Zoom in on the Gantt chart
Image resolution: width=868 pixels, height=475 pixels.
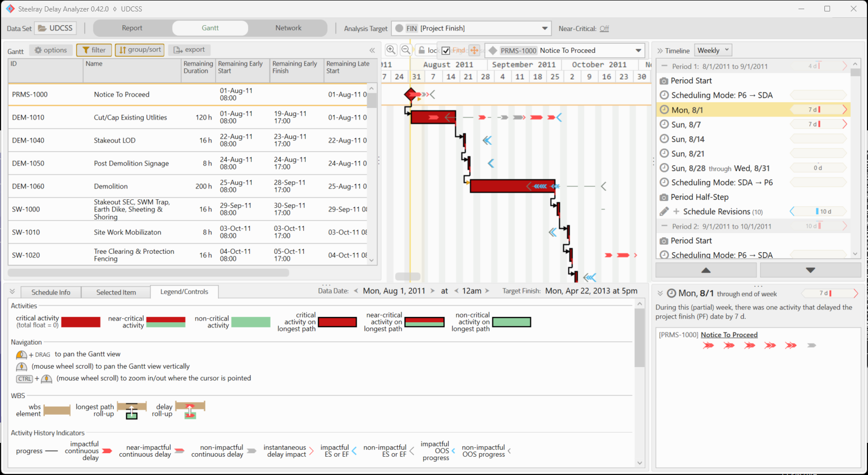[x=391, y=50]
